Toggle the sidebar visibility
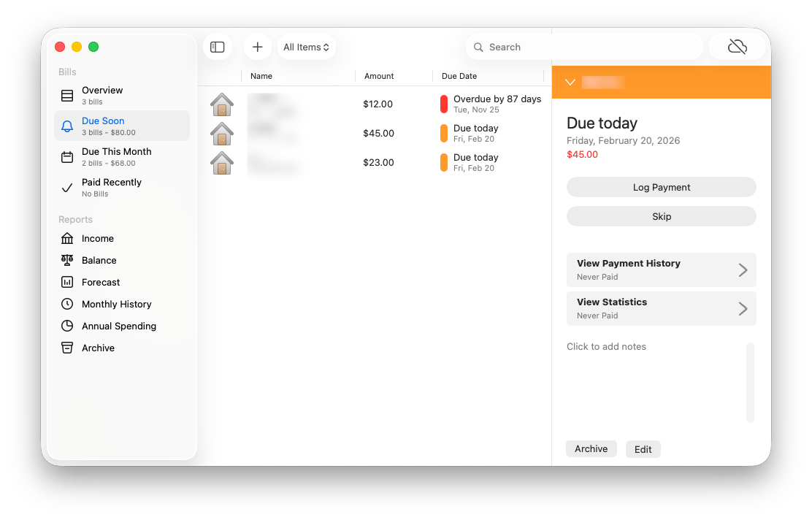812x520 pixels. click(x=218, y=46)
